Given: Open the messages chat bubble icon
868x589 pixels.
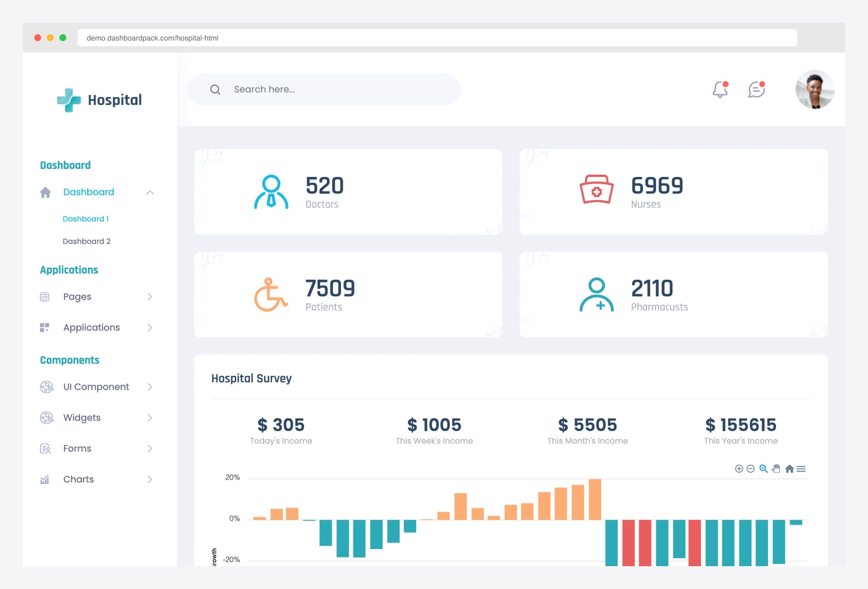Looking at the screenshot, I should pyautogui.click(x=757, y=89).
